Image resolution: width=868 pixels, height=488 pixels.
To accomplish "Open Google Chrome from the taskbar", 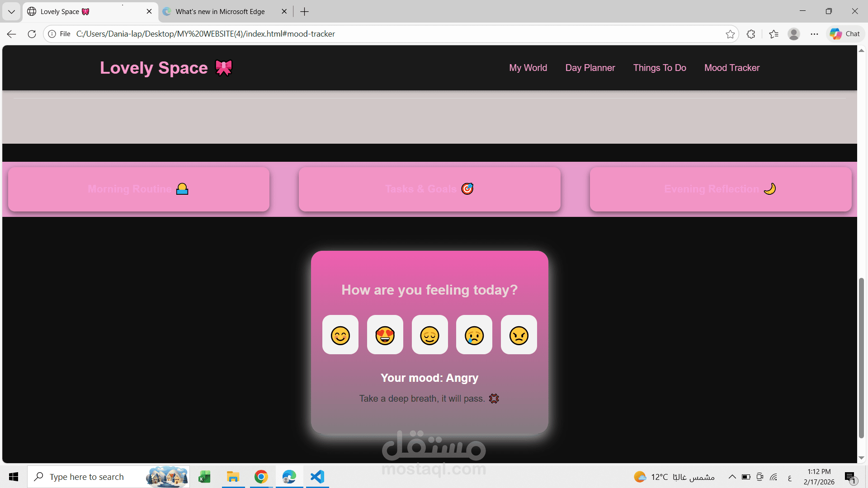I will [x=261, y=477].
